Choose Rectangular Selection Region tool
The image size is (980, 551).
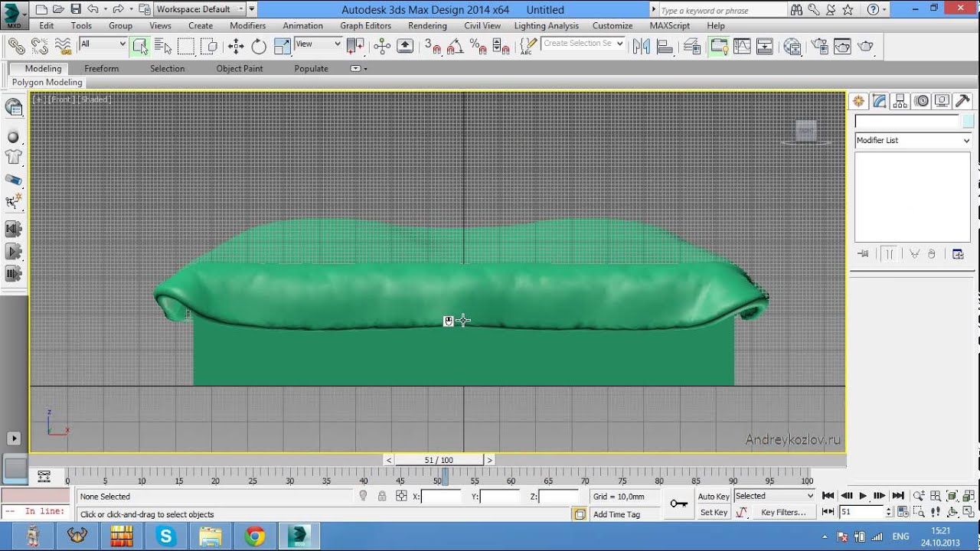pos(186,46)
